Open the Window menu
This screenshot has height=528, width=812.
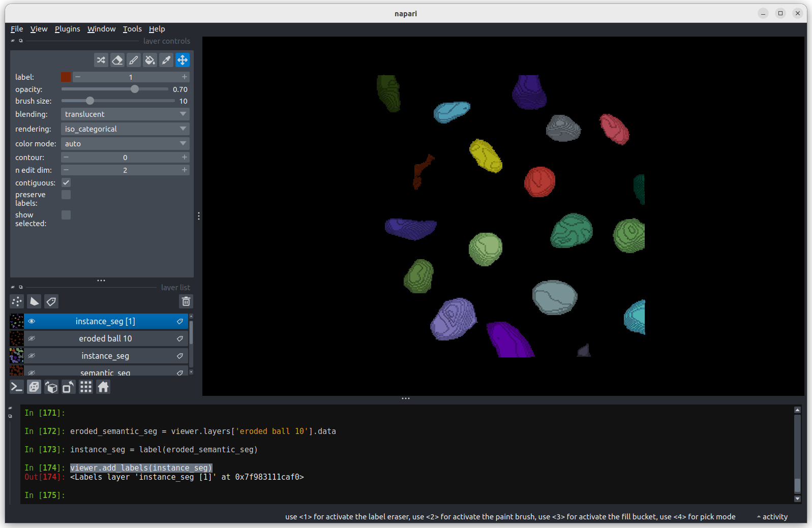pos(102,29)
